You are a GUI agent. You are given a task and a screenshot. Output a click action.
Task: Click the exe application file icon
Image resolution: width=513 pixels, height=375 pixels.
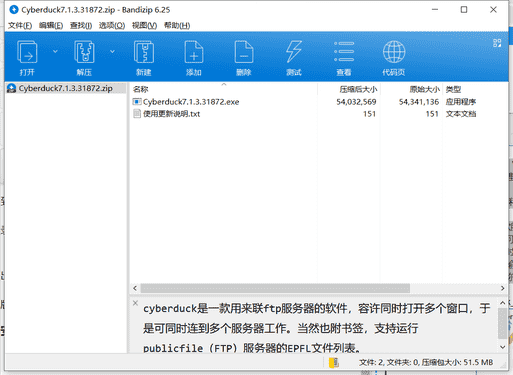click(x=137, y=102)
